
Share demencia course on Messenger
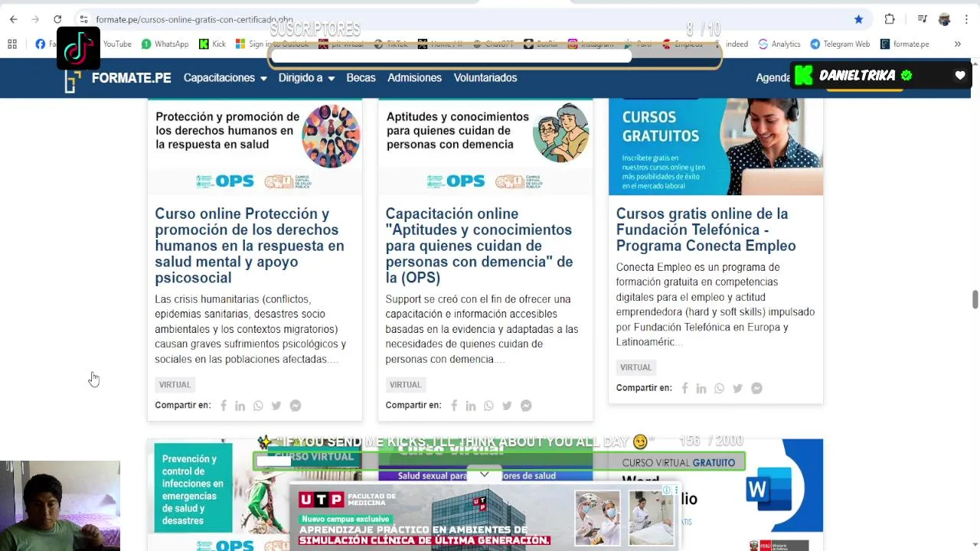click(x=526, y=406)
